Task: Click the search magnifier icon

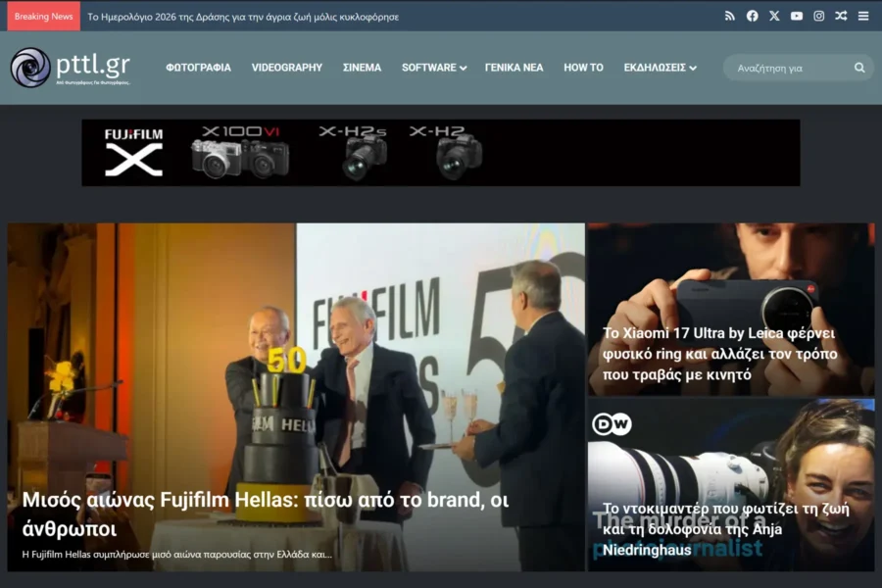Action: tap(859, 68)
